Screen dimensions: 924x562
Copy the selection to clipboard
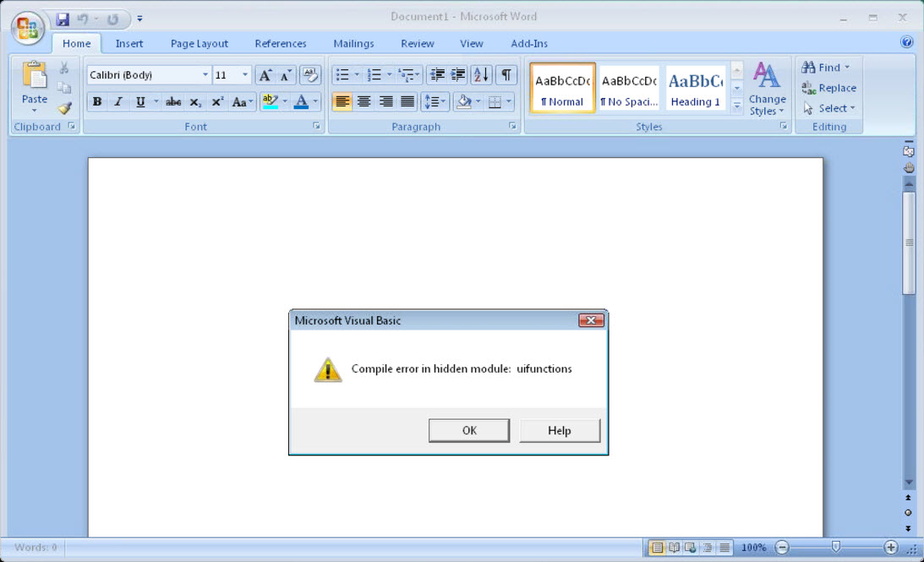click(64, 88)
